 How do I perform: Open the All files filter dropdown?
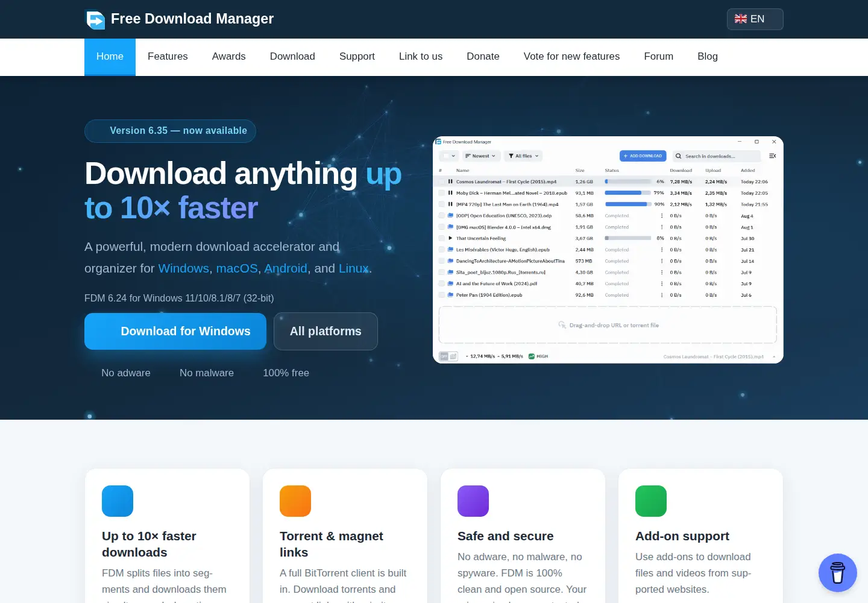coord(523,156)
